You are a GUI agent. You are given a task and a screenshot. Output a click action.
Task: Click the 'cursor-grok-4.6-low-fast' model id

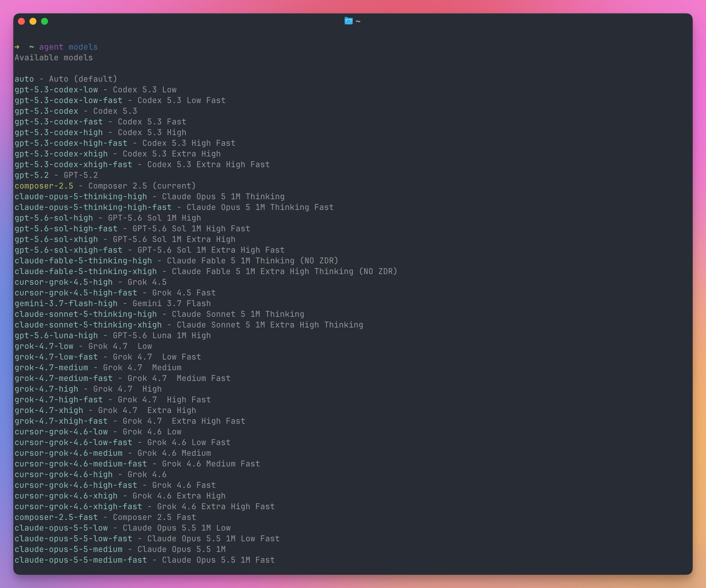pyautogui.click(x=73, y=443)
